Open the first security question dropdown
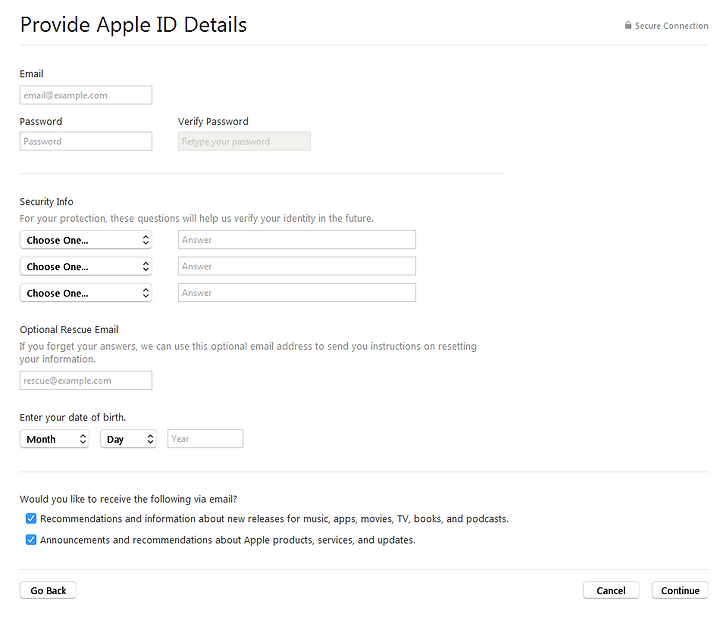The width and height of the screenshot is (720, 638). tap(86, 240)
